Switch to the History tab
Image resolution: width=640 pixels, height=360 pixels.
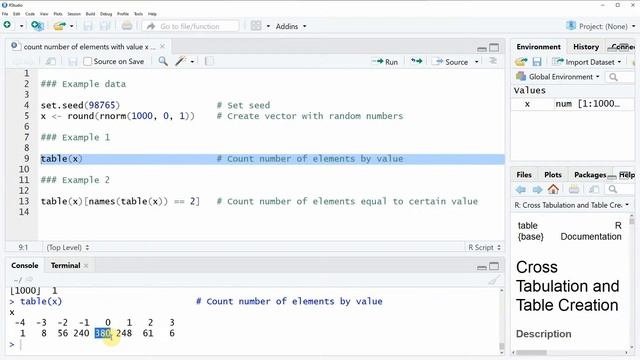tap(586, 47)
